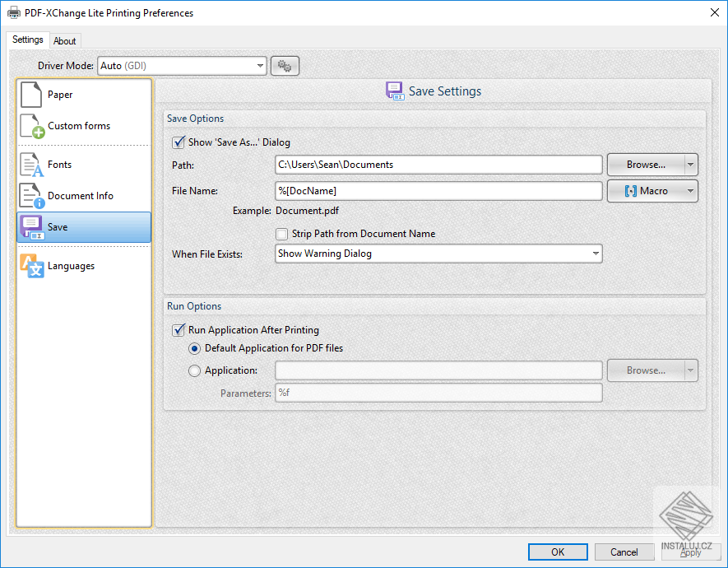Go to the Document Info label
This screenshot has width=728, height=568.
point(81,196)
